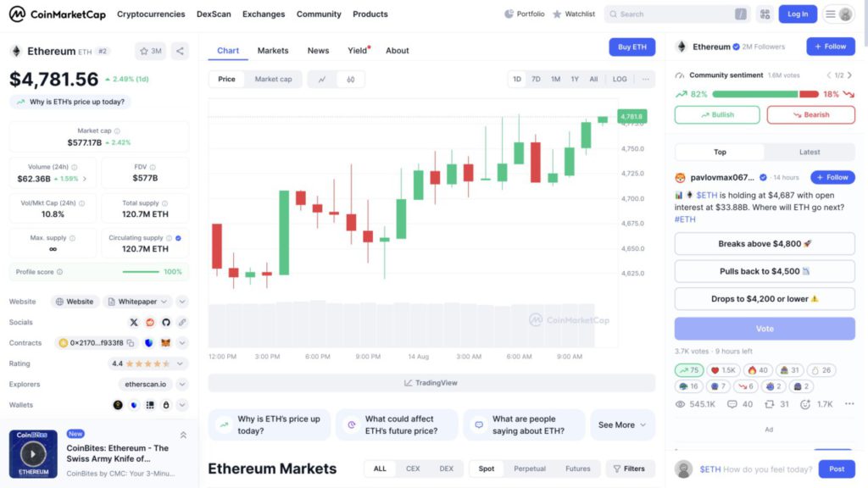This screenshot has height=488, width=868.
Task: Add Ethereum to watchlist via star button
Action: [x=151, y=51]
